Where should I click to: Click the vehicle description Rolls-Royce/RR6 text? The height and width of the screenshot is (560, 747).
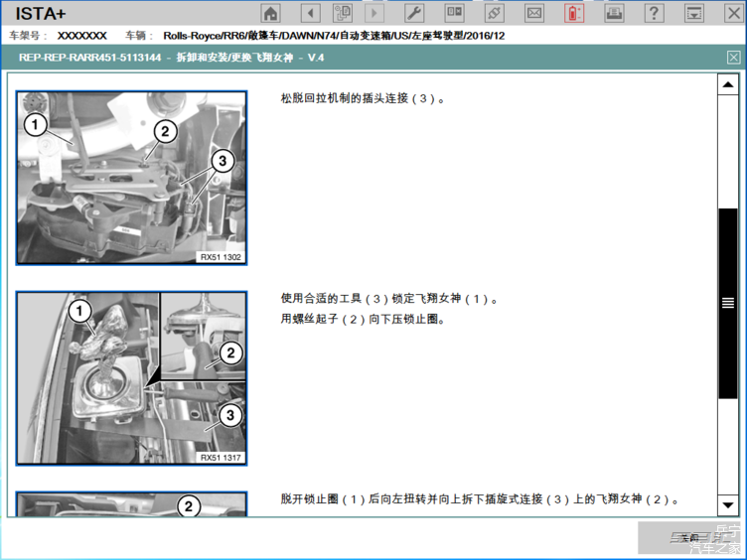pos(334,36)
